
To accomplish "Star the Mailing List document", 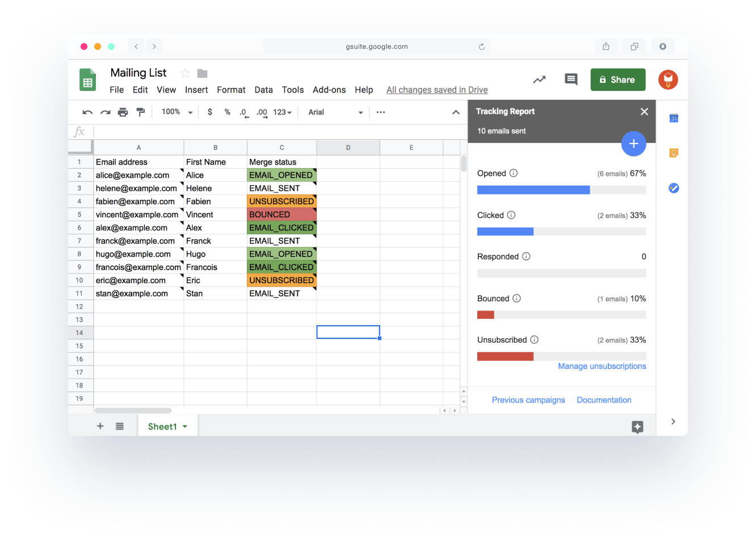I will point(184,73).
